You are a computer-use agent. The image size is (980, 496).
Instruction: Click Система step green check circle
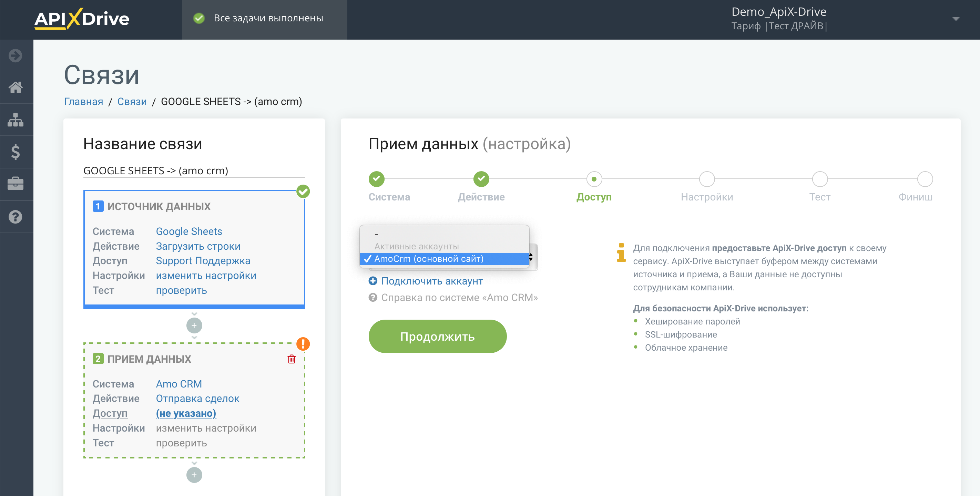(x=376, y=179)
